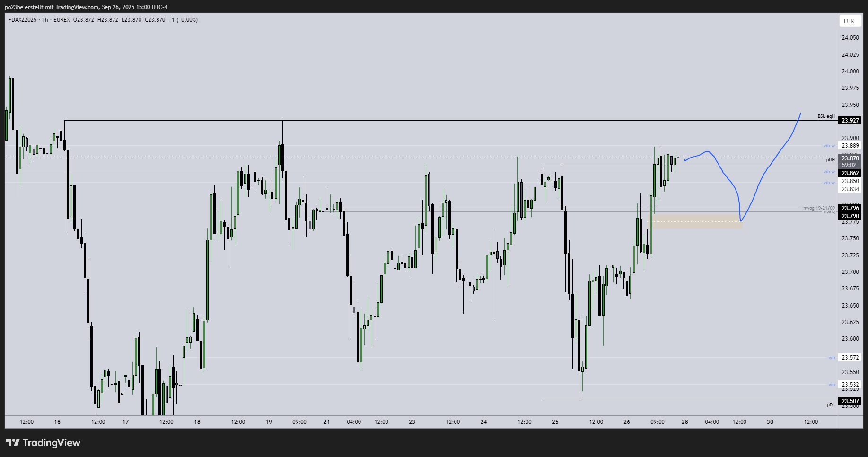Click the beige highlighted zone rectangle
Image resolution: width=868 pixels, height=457 pixels.
(695, 222)
